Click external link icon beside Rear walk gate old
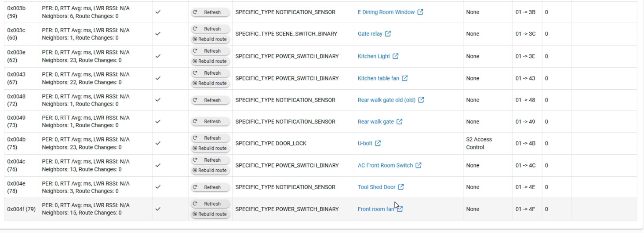Screen dimensions: 644x233 421,100
